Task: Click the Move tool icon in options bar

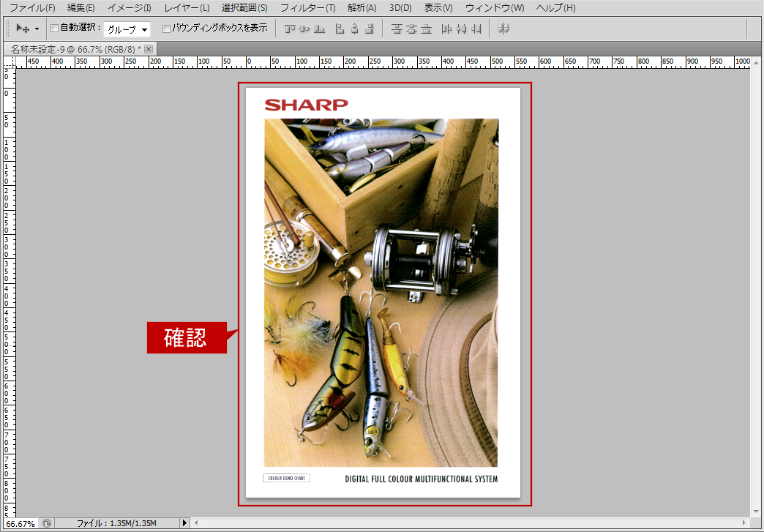Action: [x=23, y=29]
